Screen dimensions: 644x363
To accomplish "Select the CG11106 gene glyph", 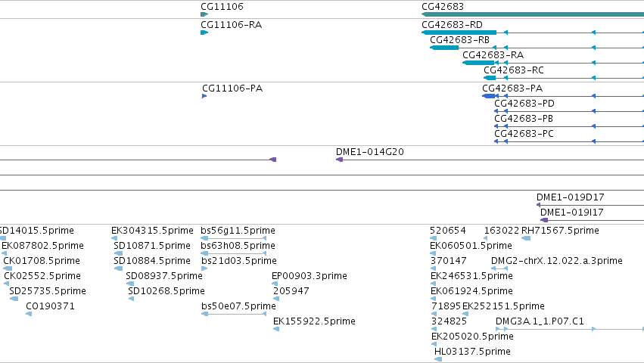I will (x=204, y=14).
